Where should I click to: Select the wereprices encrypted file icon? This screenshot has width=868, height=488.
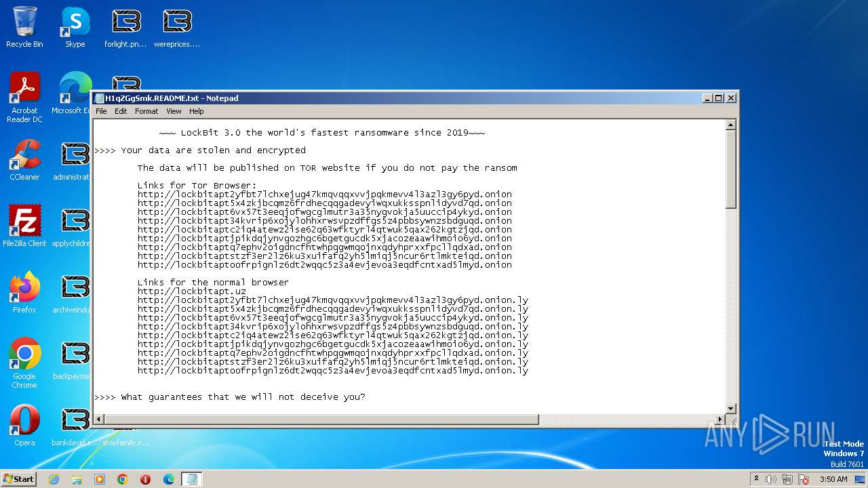tap(177, 27)
